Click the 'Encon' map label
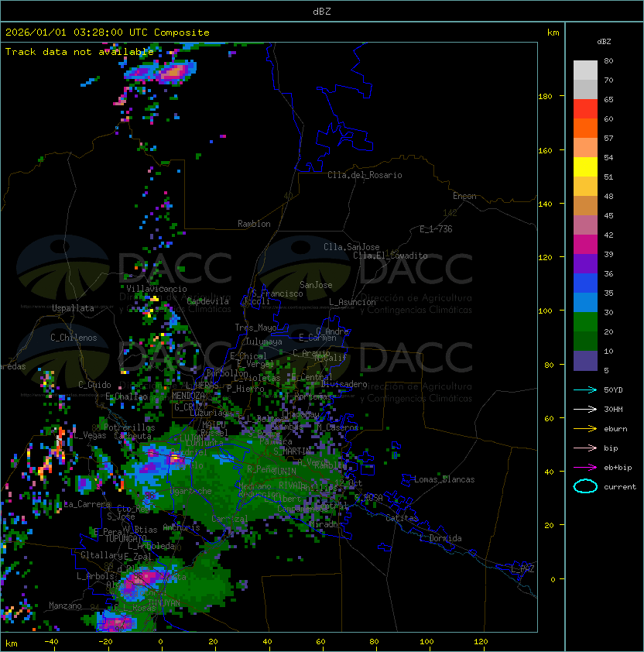The image size is (644, 652). pos(464,196)
